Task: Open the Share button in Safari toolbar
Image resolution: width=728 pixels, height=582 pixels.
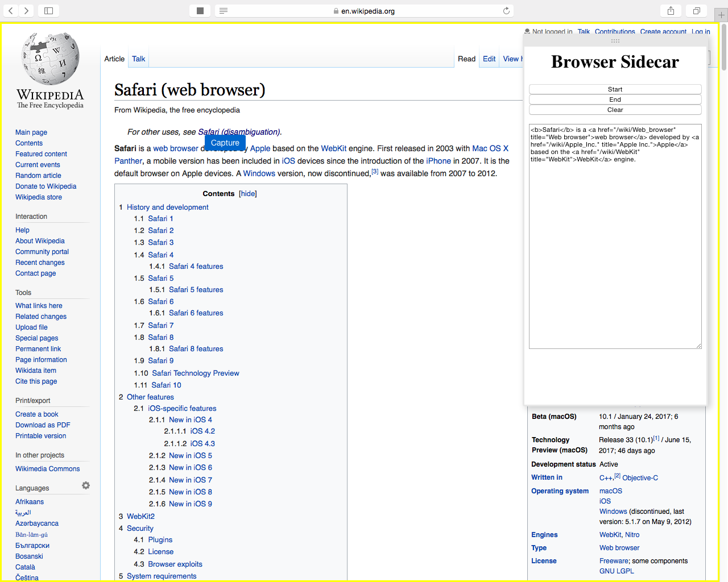Action: (x=671, y=10)
